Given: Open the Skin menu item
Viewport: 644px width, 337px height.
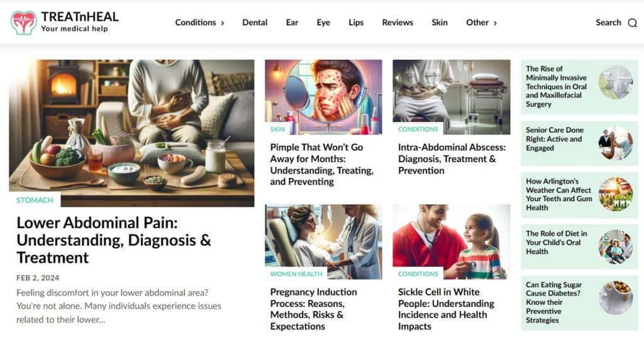Looking at the screenshot, I should pyautogui.click(x=440, y=23).
